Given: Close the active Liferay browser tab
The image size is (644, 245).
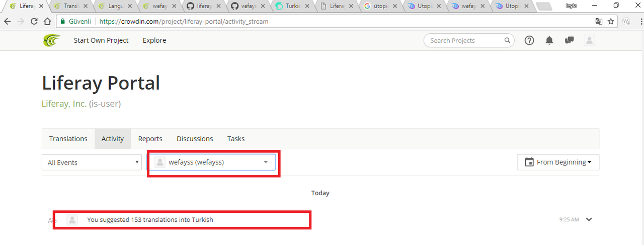Looking at the screenshot, I should tap(41, 6).
